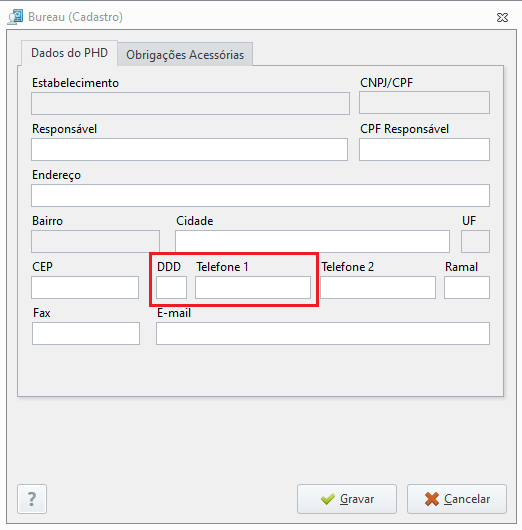522x530 pixels.
Task: Click the DDD area code field
Action: coord(171,287)
